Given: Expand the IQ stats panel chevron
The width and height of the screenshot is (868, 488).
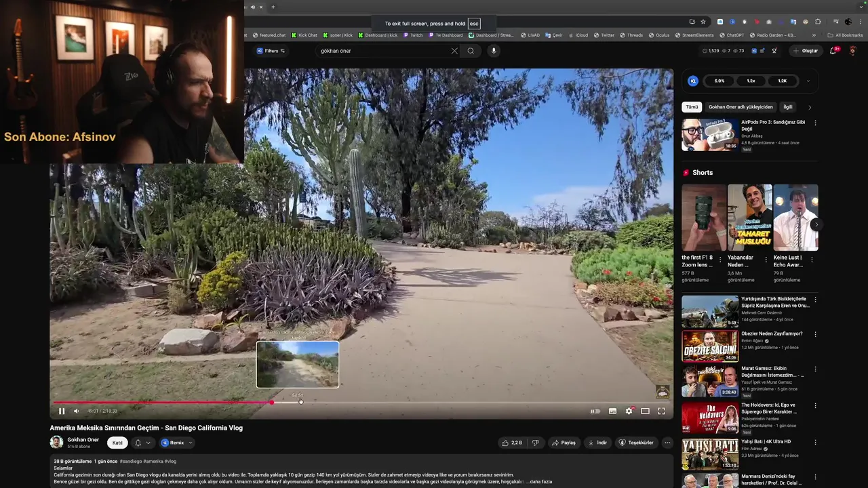Looking at the screenshot, I should [808, 81].
